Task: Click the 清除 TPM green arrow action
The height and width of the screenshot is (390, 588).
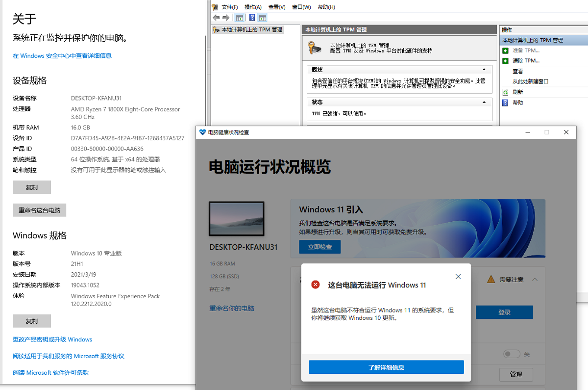Action: pos(505,61)
